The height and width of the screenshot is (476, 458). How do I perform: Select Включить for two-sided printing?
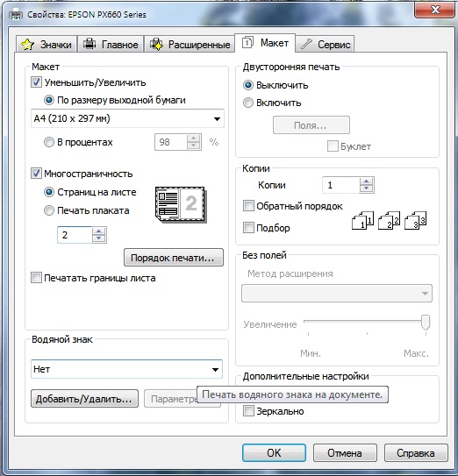248,103
